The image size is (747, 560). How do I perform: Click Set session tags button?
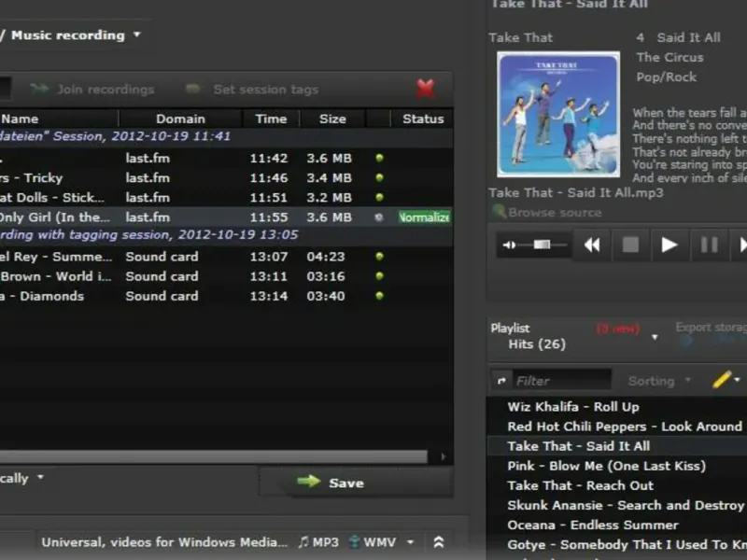click(x=251, y=89)
